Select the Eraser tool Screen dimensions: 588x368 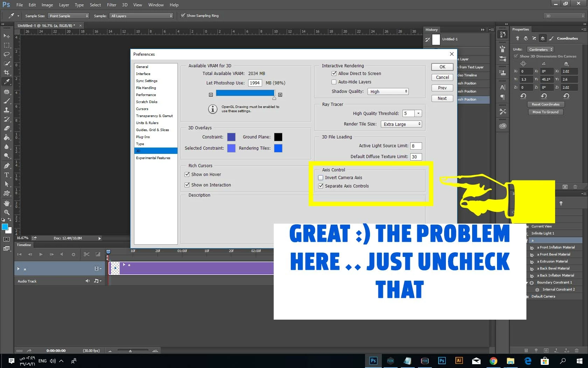tap(7, 128)
